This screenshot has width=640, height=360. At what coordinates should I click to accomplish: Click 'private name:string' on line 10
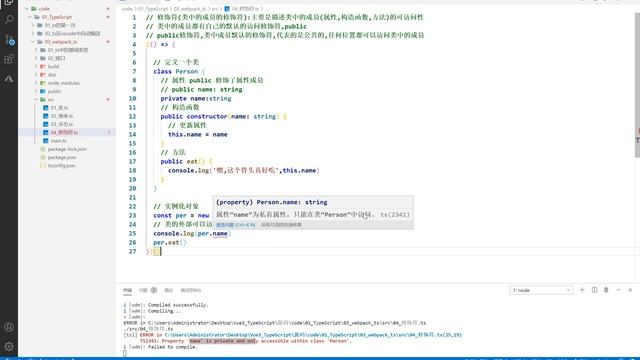click(196, 98)
